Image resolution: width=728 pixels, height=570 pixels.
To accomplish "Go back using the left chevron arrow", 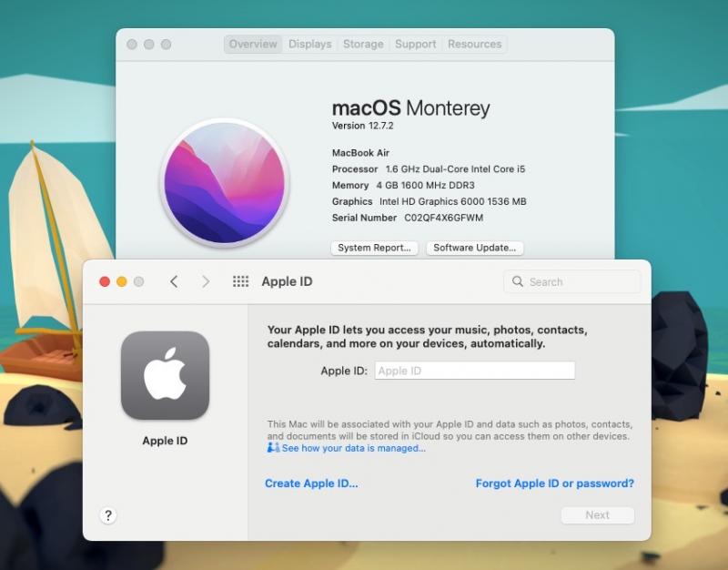I will [x=174, y=281].
